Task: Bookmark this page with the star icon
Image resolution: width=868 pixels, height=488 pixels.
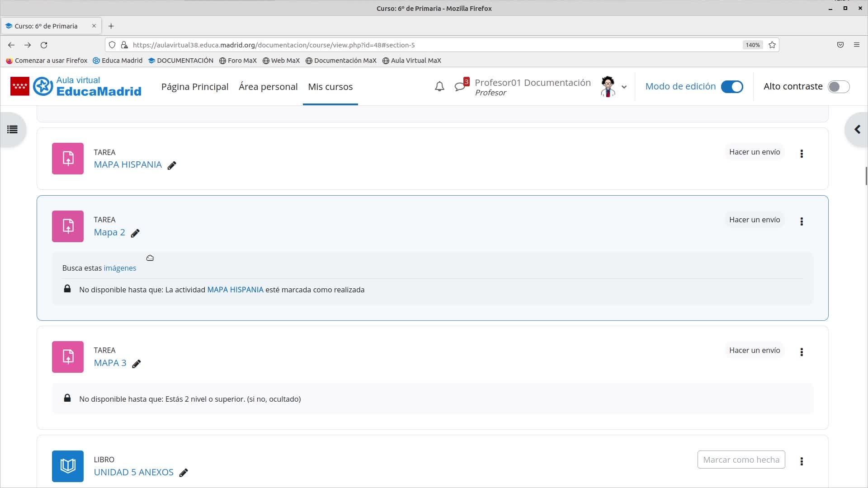Action: pyautogui.click(x=772, y=45)
